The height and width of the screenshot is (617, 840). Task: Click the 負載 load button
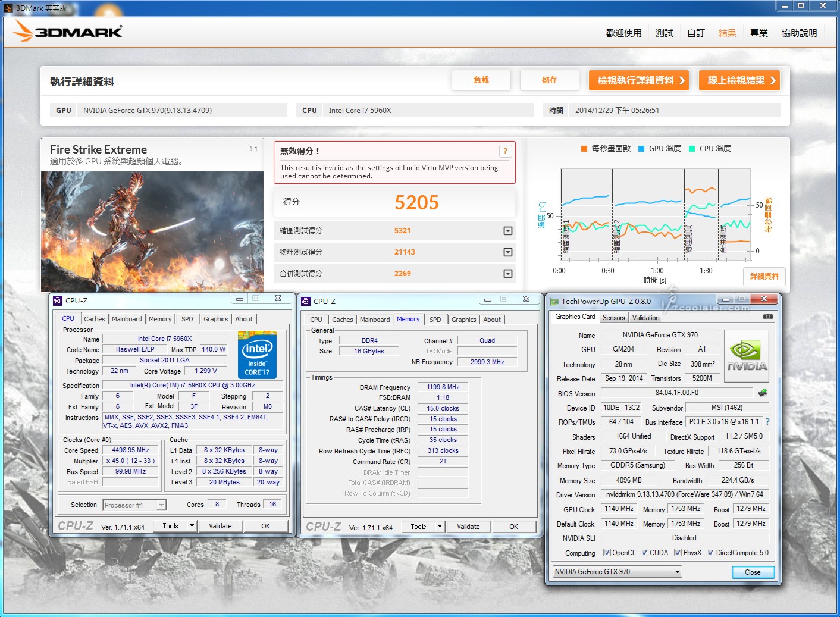click(481, 80)
